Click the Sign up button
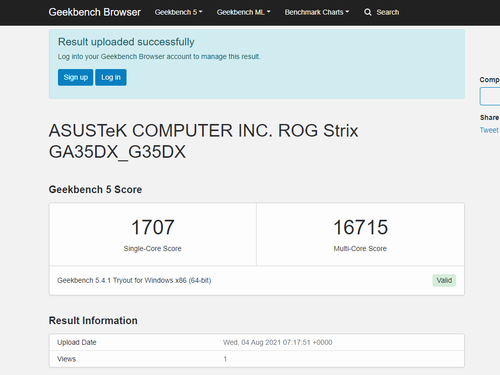The image size is (500, 375). (75, 77)
